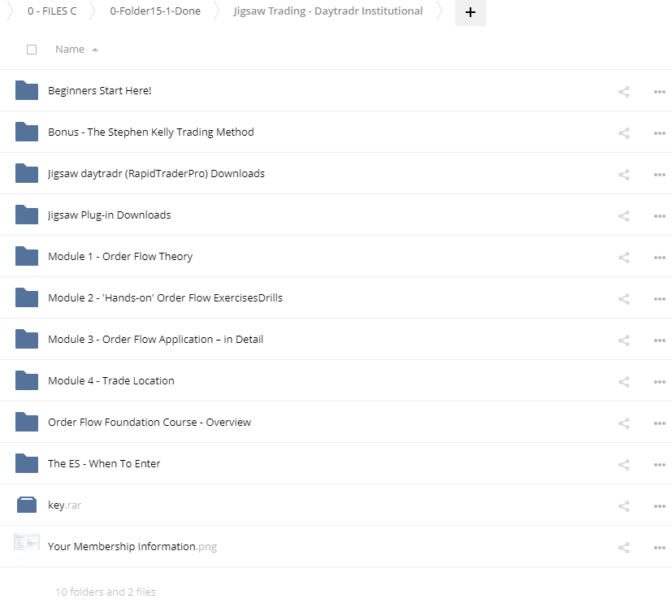Share Order Flow Foundation Course - Overview
Screen dimensions: 672x616
click(623, 423)
